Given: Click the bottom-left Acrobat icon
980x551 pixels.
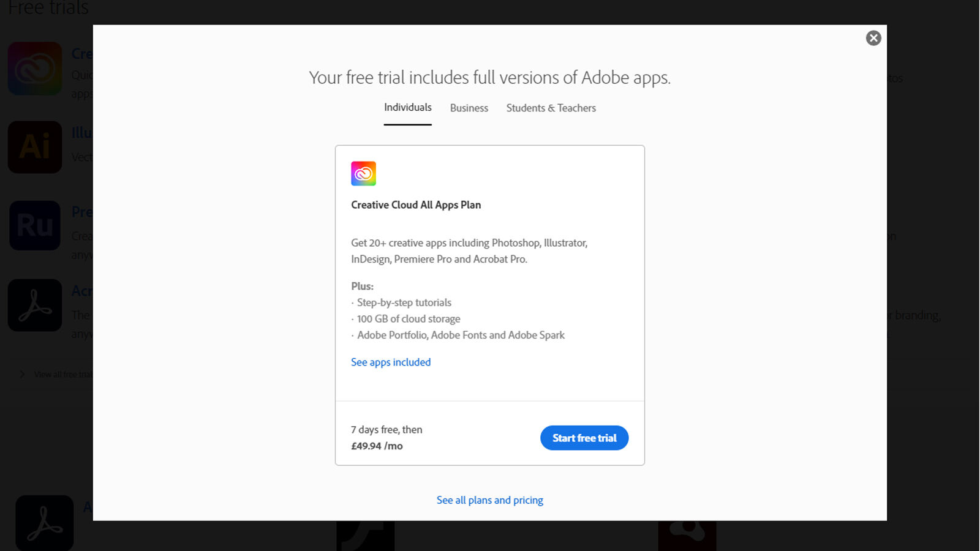Looking at the screenshot, I should (x=45, y=523).
